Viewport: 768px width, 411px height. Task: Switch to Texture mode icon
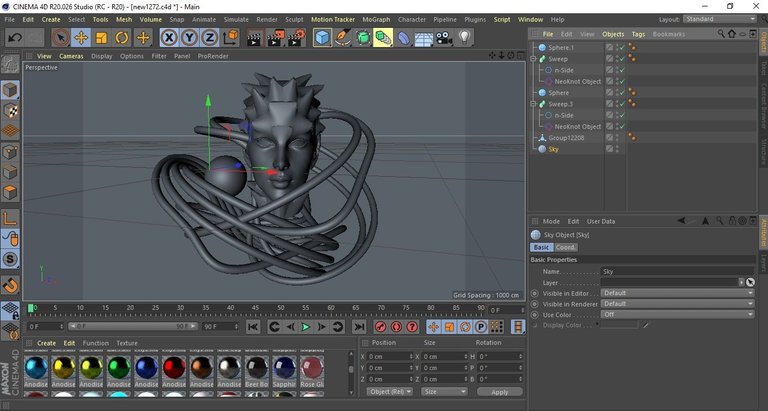[10, 111]
